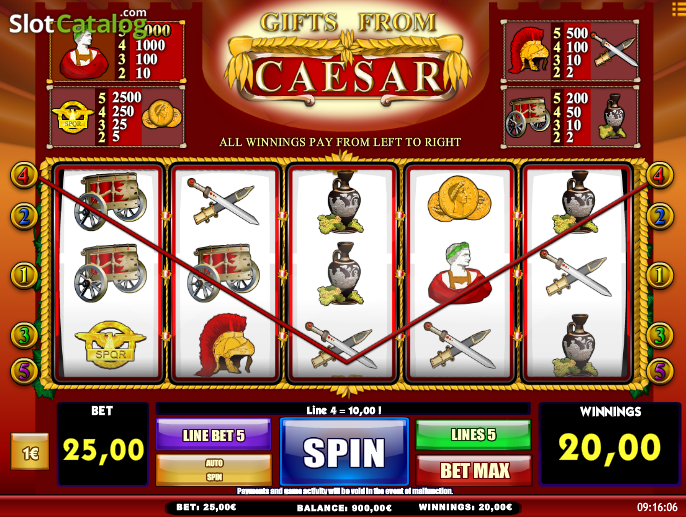Select payline 4 marker on right
The width and height of the screenshot is (686, 517).
[659, 175]
